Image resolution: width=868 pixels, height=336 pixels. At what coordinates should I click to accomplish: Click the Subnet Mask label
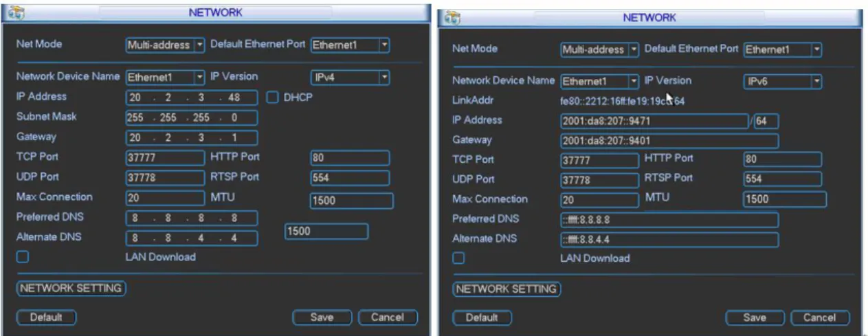pyautogui.click(x=46, y=117)
